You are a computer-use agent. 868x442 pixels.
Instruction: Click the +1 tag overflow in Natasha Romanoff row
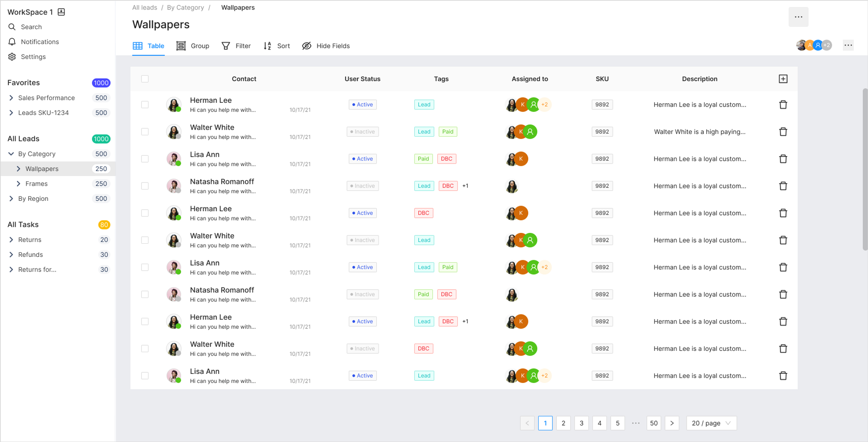pos(465,186)
